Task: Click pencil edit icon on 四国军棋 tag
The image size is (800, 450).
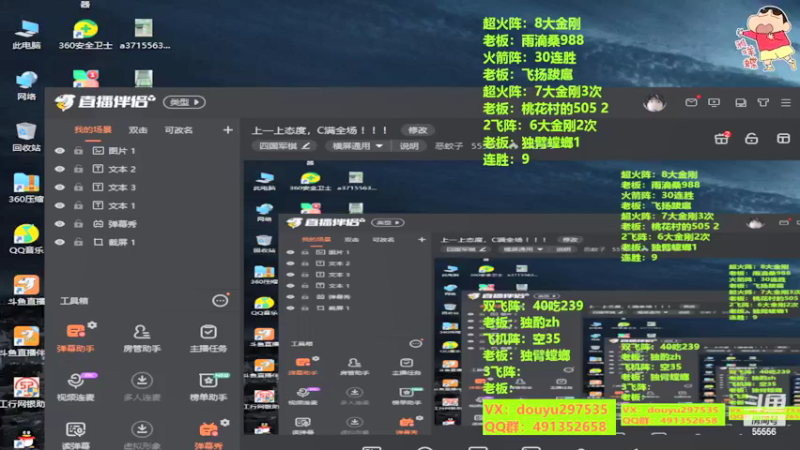Action: click(x=306, y=146)
